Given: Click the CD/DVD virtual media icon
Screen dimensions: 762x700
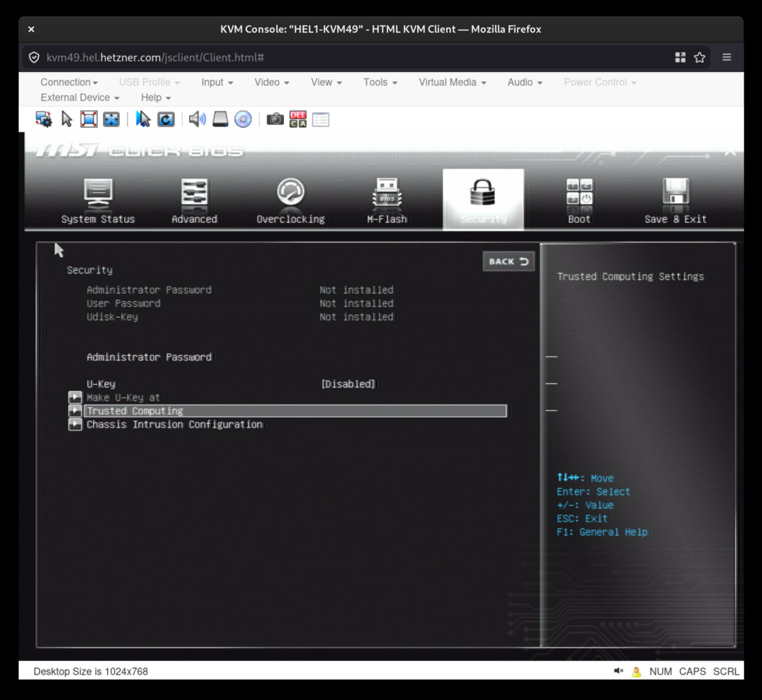Looking at the screenshot, I should point(243,119).
